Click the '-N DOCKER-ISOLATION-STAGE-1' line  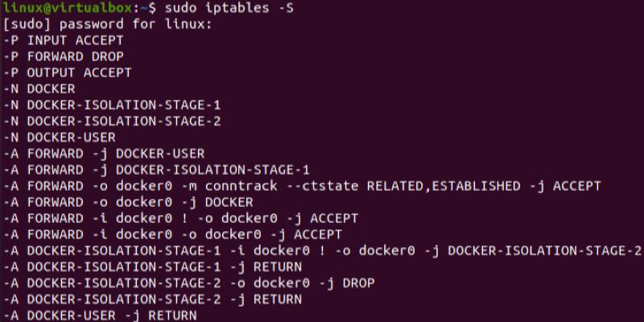112,105
